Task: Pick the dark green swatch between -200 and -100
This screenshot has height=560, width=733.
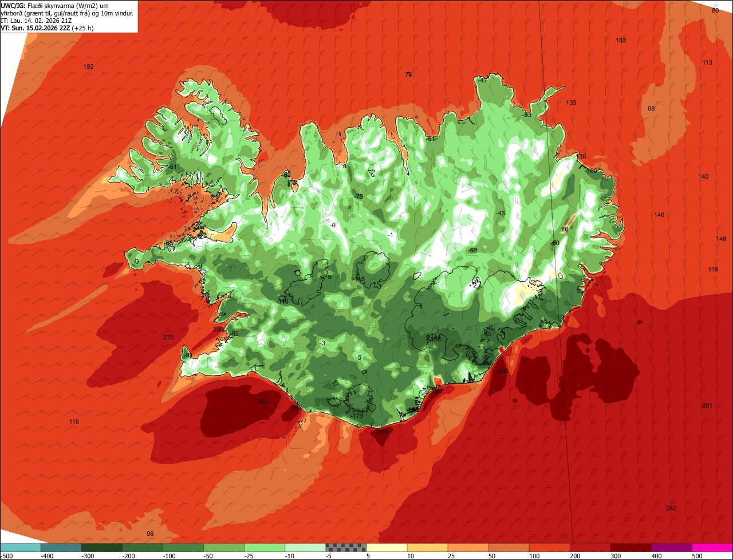Action: [x=143, y=547]
